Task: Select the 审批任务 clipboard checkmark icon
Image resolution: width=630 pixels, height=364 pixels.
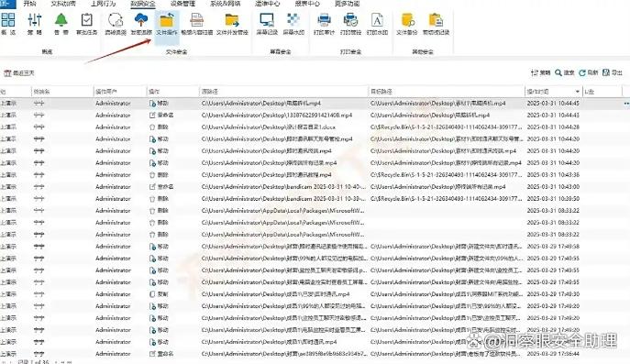Action: [87, 24]
